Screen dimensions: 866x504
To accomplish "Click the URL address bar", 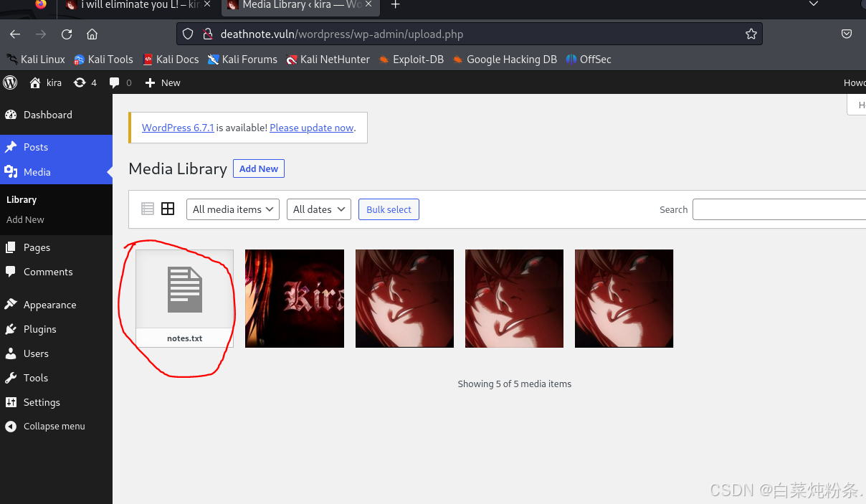I will click(x=470, y=34).
